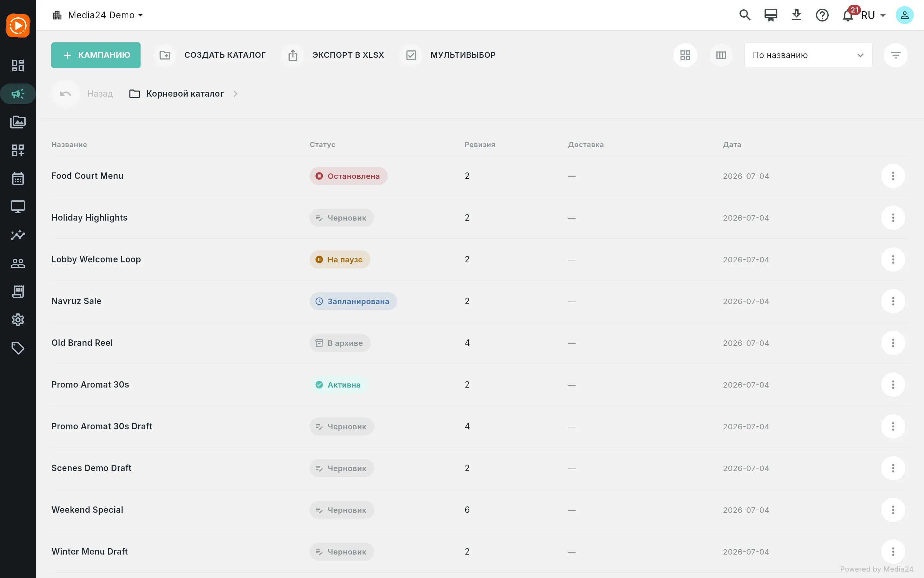Open actions menu for Scenes Demo Draft
The height and width of the screenshot is (578, 924).
(893, 468)
